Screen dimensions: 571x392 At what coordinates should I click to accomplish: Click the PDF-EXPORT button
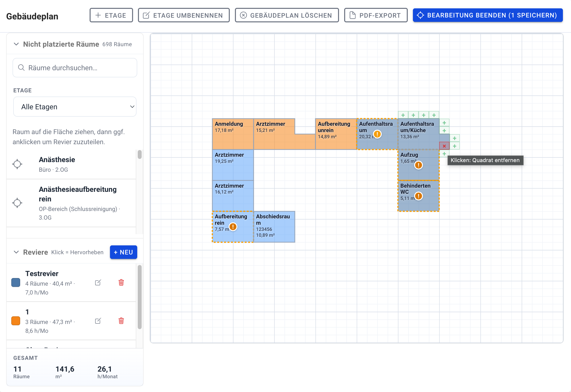click(x=376, y=15)
